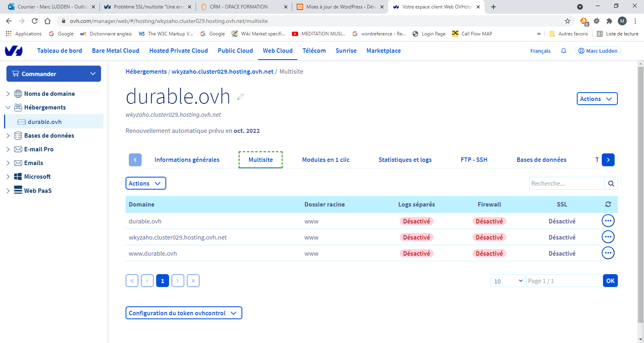Follow the Hébergements breadcrumb link
Viewport: 644px width, 343px height.
point(146,72)
